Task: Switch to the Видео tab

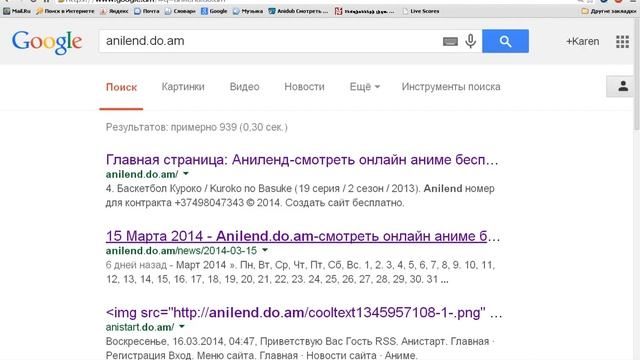Action: click(x=244, y=87)
